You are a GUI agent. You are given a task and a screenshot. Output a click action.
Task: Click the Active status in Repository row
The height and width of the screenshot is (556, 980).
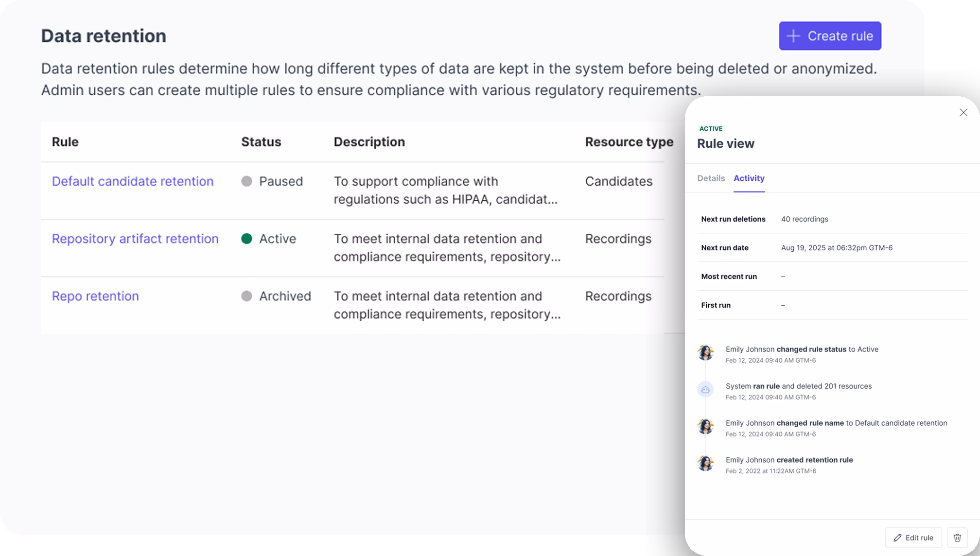pos(269,239)
